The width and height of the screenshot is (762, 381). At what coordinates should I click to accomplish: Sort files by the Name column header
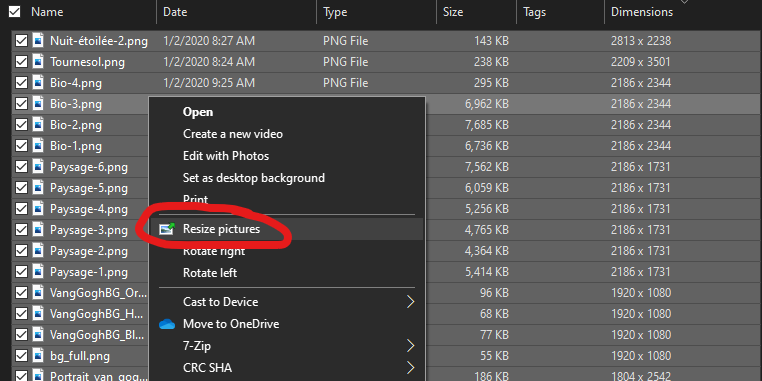(x=47, y=12)
